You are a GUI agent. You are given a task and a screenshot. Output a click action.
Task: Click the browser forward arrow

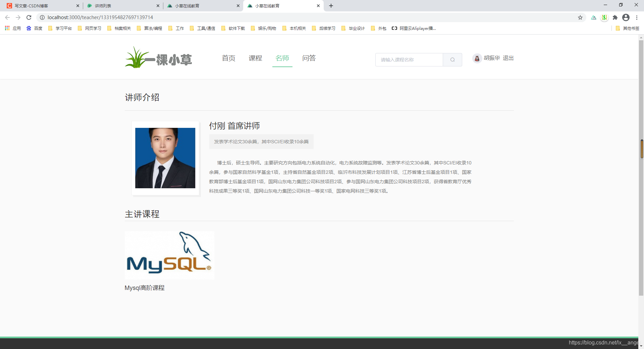click(x=18, y=17)
